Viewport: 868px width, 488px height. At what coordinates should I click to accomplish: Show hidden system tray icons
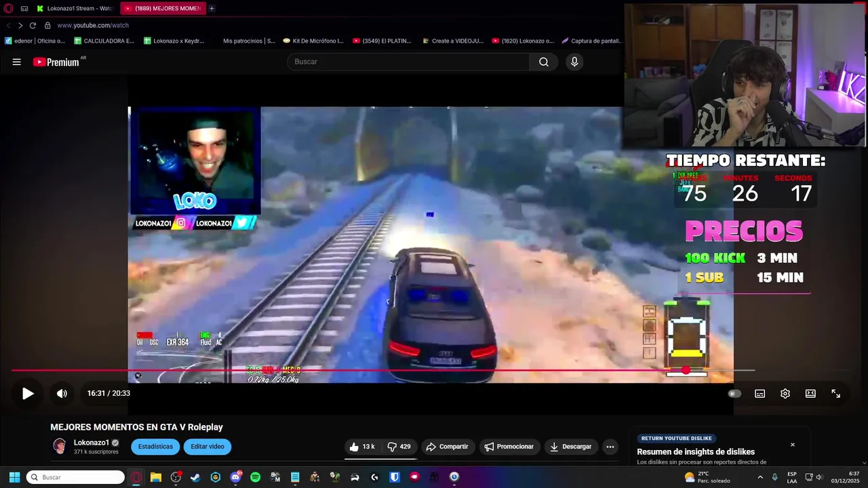760,477
